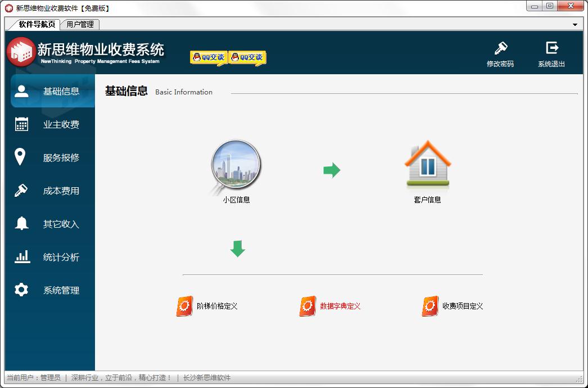Click the 修改密码 key icon
This screenshot has height=388, width=588.
point(500,49)
